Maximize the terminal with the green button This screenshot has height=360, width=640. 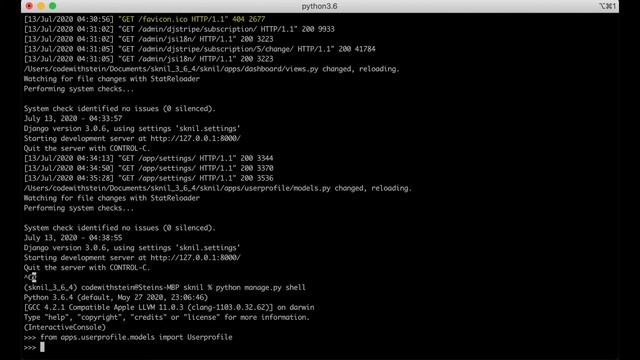(x=53, y=6)
